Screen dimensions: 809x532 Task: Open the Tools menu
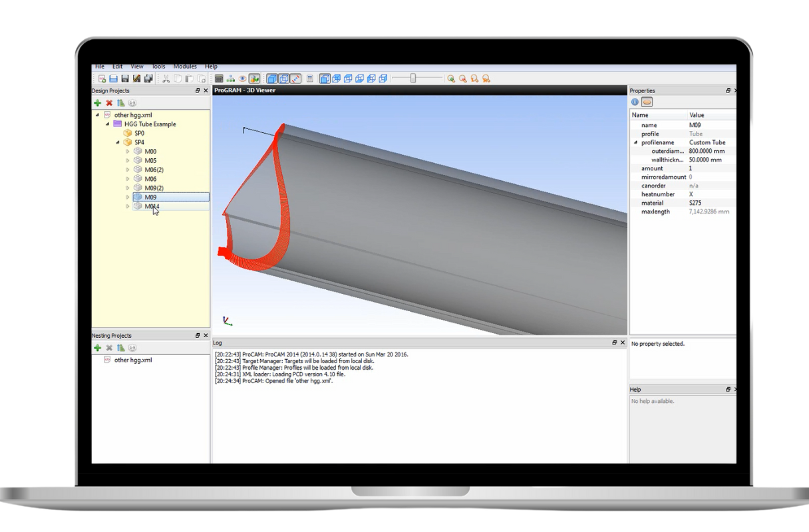coord(158,66)
